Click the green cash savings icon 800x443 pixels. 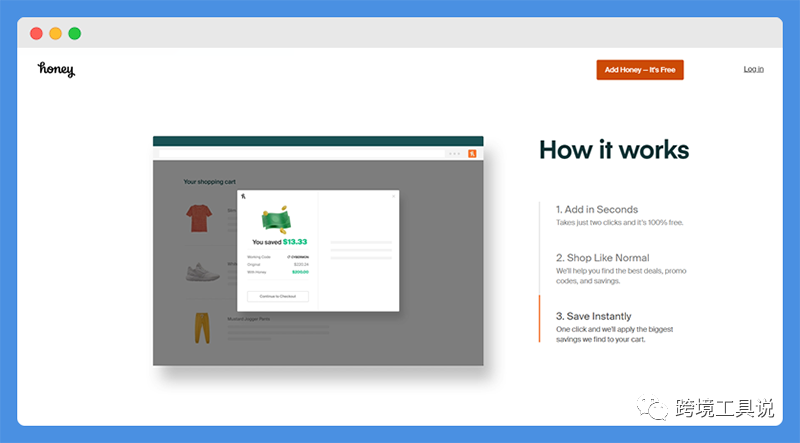click(x=276, y=220)
